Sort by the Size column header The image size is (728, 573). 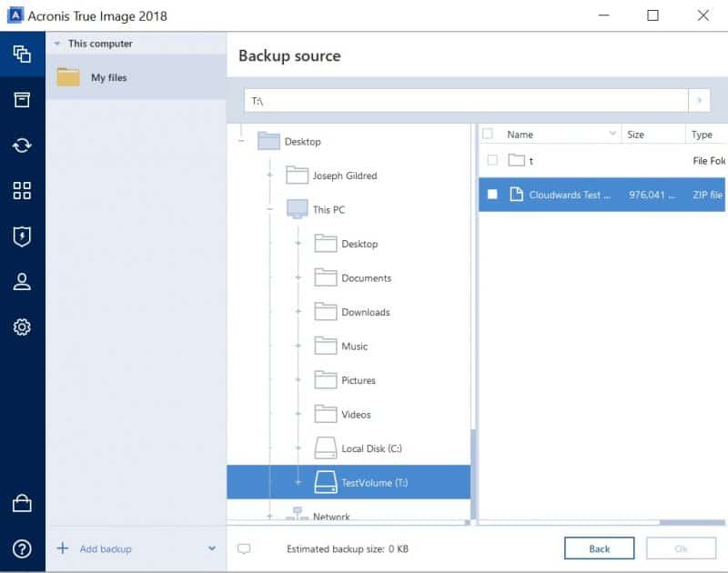pyautogui.click(x=635, y=135)
